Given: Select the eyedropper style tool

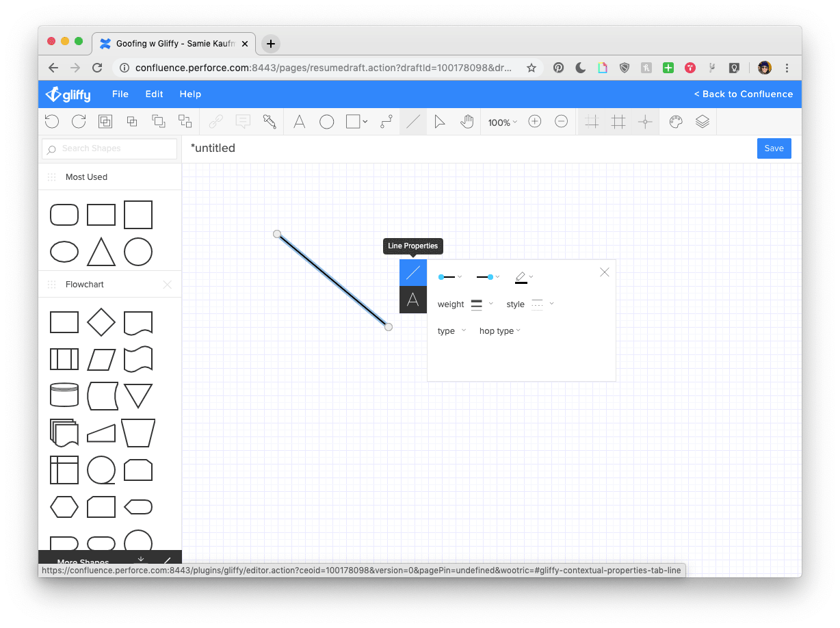Looking at the screenshot, I should pyautogui.click(x=270, y=122).
